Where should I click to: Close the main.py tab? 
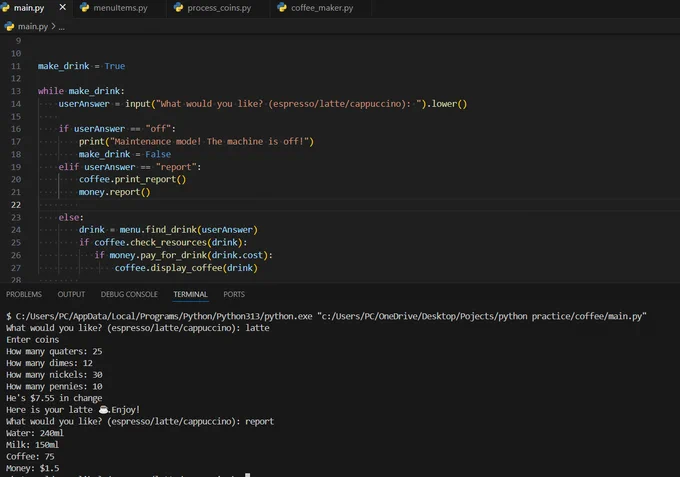pyautogui.click(x=62, y=7)
